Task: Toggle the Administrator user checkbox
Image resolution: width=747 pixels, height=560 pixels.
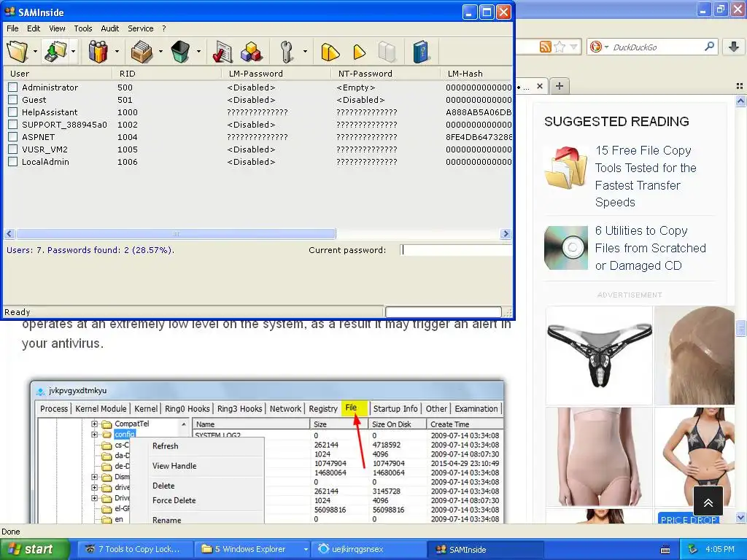Action: coord(13,87)
